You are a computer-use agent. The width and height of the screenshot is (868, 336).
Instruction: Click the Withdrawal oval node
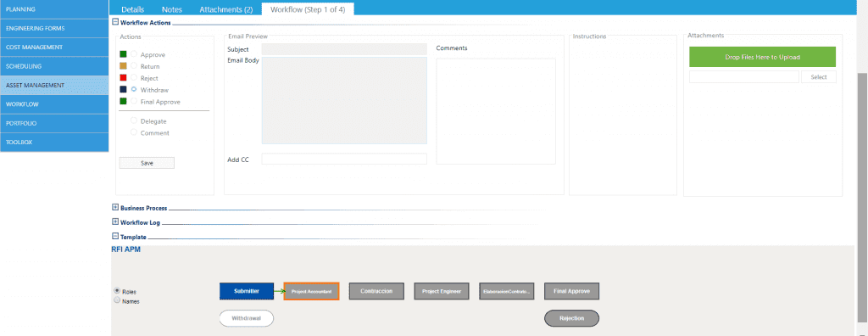(x=247, y=319)
